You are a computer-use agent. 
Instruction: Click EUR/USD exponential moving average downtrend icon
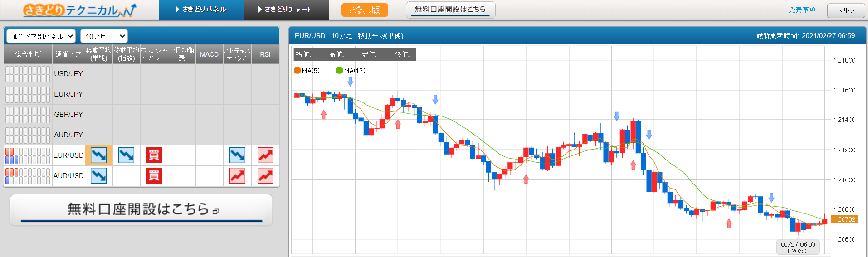click(126, 155)
